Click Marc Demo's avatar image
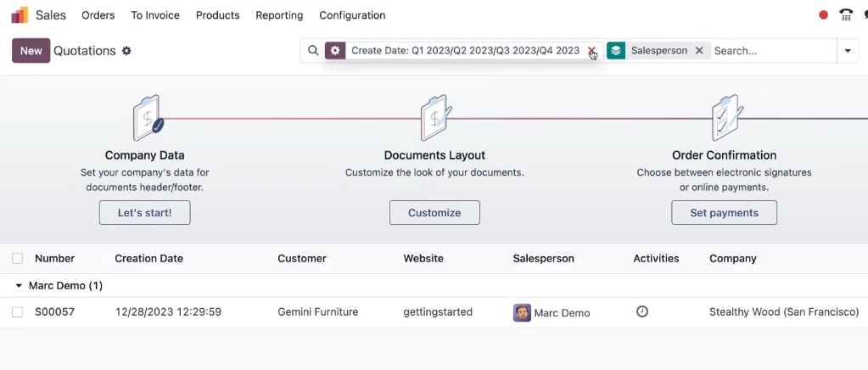 point(522,312)
